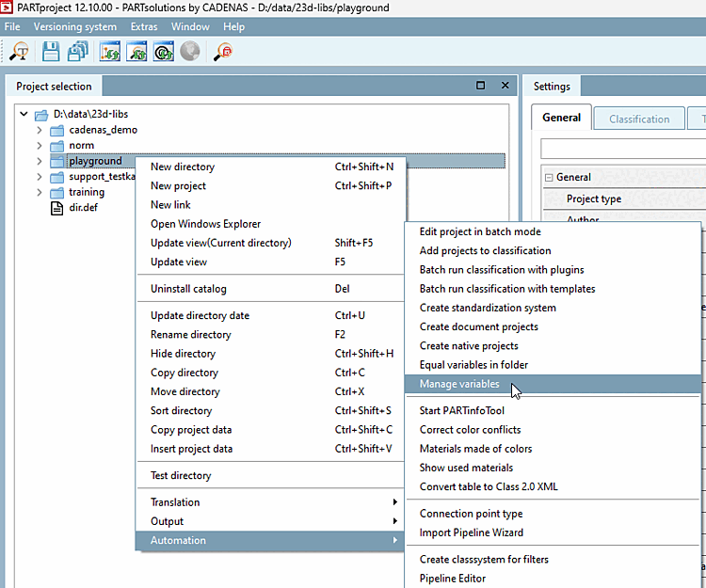Click the magnifier with T search icon

18,53
